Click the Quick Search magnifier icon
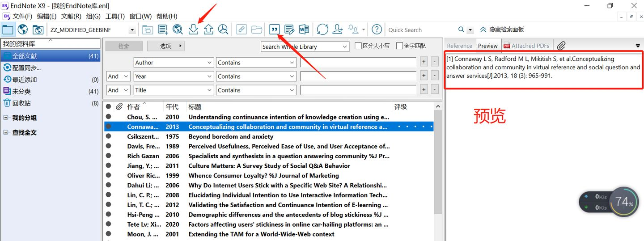 tap(461, 30)
